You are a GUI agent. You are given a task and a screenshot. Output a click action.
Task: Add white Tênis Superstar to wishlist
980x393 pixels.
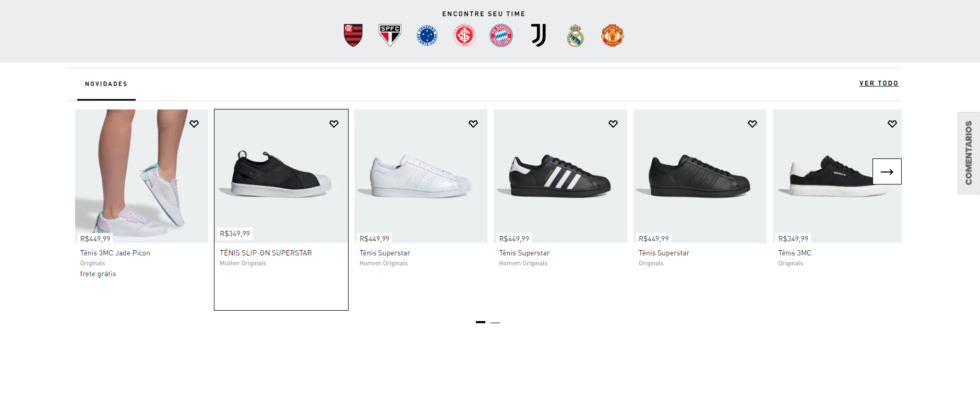click(x=473, y=124)
